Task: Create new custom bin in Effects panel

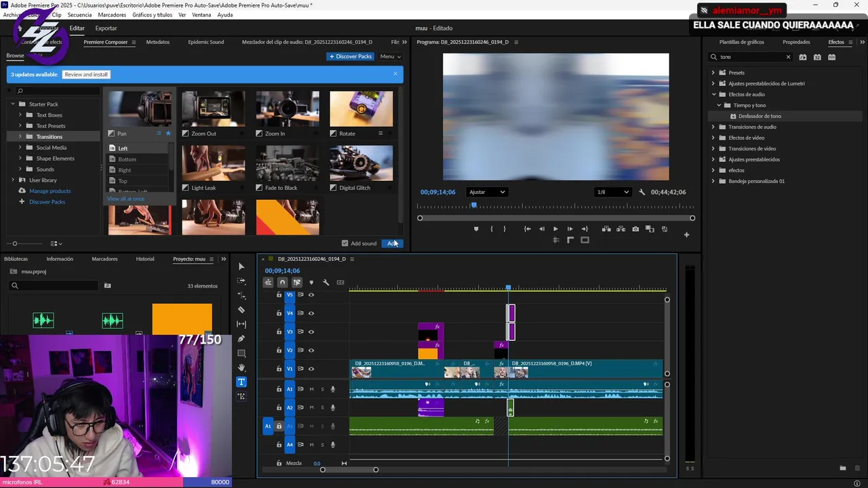Action: pyautogui.click(x=843, y=468)
